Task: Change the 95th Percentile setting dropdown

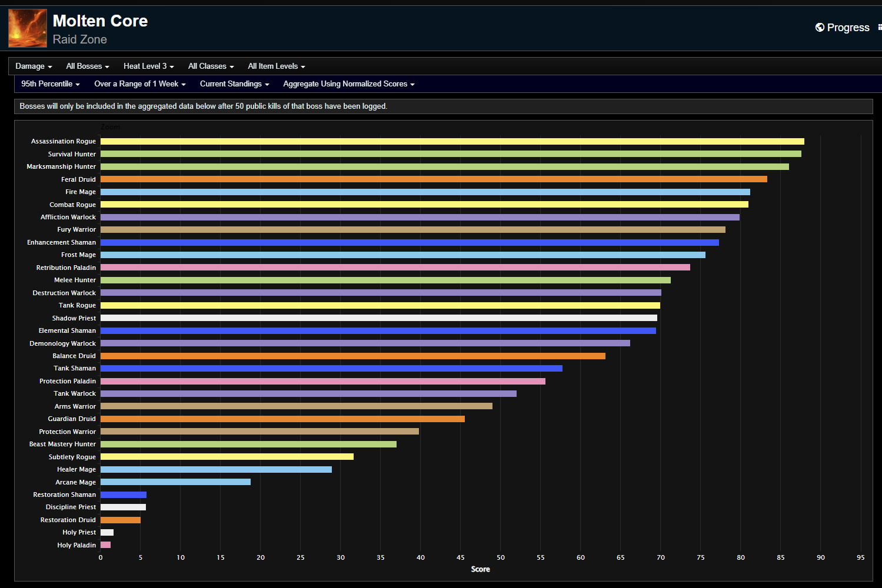Action: [x=50, y=83]
